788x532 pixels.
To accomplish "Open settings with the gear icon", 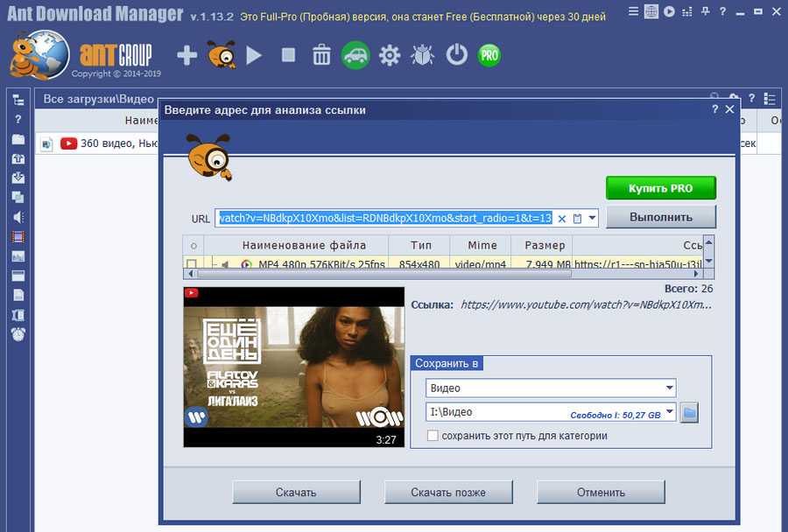I will coord(389,56).
